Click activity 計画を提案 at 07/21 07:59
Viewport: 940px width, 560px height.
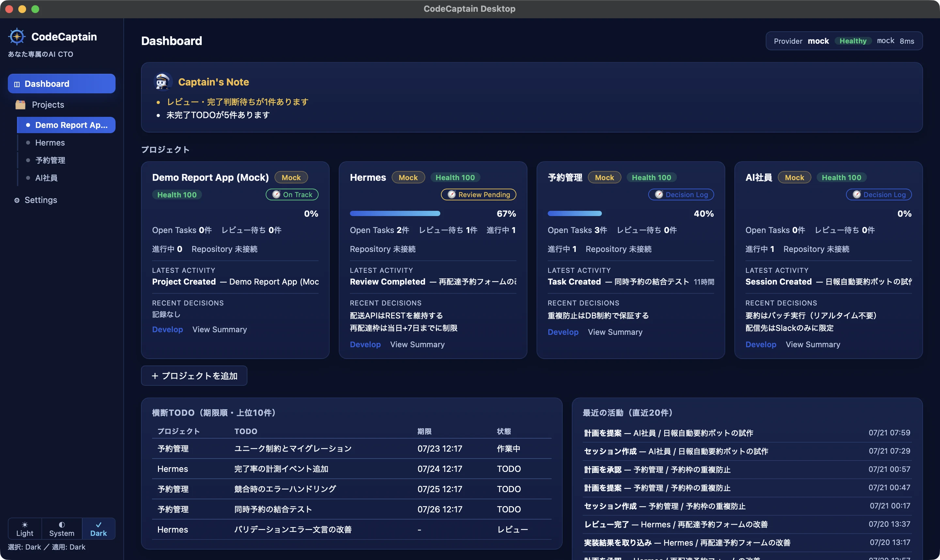(747, 433)
